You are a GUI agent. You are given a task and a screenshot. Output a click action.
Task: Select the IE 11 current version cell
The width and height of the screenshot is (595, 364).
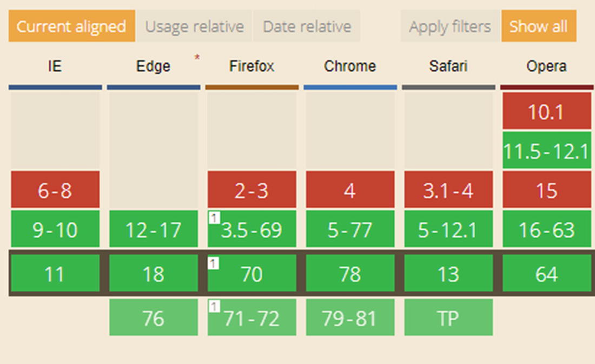click(55, 274)
